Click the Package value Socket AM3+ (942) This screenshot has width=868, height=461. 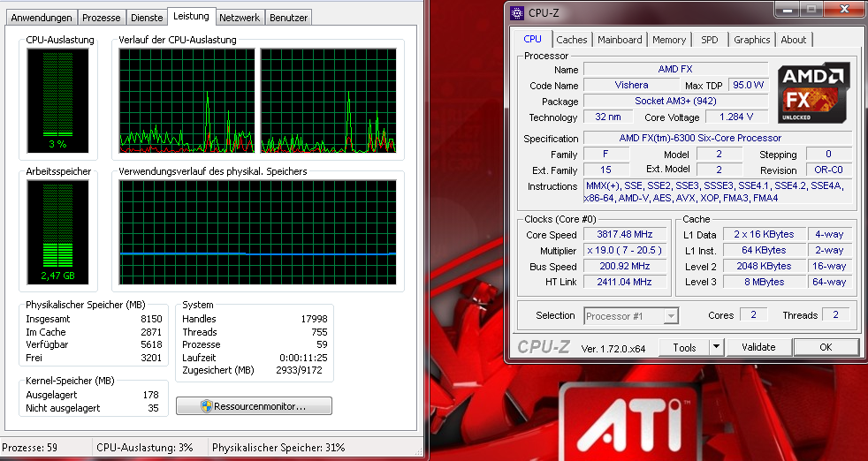(x=676, y=101)
